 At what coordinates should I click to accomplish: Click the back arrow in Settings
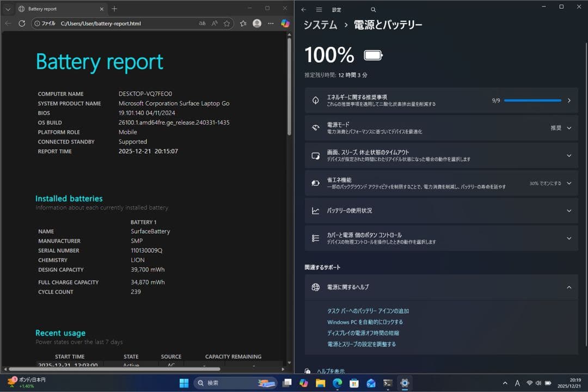[x=303, y=9]
